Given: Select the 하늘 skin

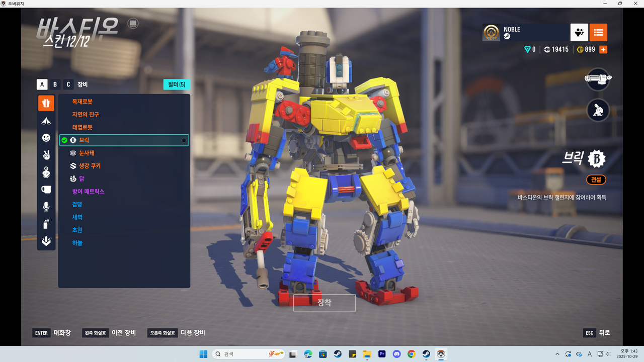Looking at the screenshot, I should point(124,243).
